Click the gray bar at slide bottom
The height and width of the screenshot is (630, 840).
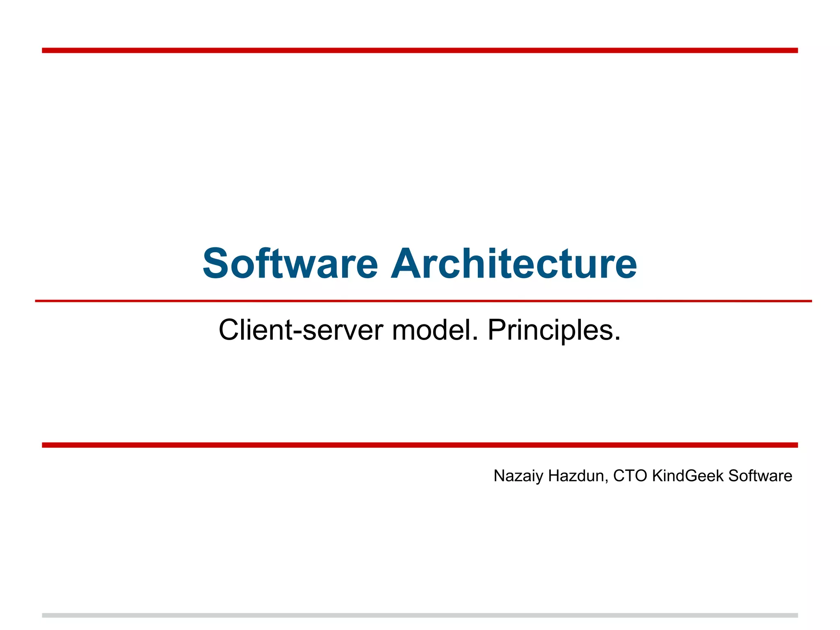pyautogui.click(x=420, y=615)
